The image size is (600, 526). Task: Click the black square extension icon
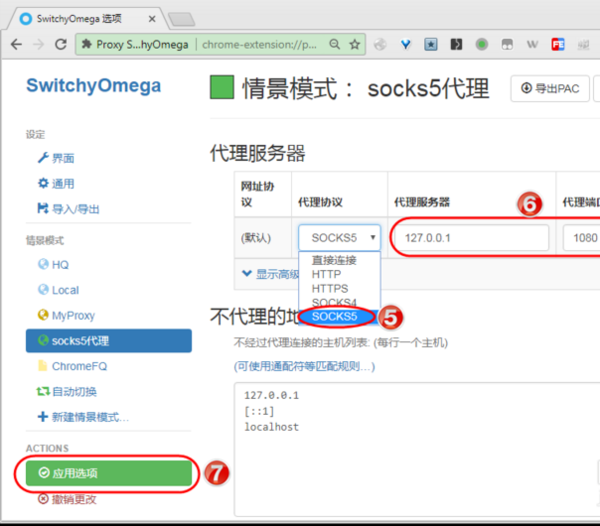tap(456, 45)
